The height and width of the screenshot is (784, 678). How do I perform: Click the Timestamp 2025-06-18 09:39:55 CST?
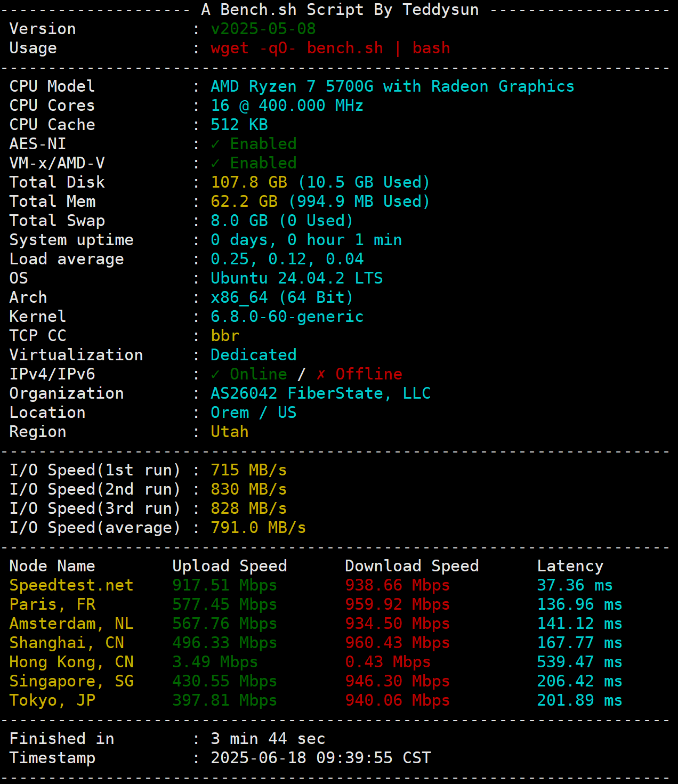point(321,757)
